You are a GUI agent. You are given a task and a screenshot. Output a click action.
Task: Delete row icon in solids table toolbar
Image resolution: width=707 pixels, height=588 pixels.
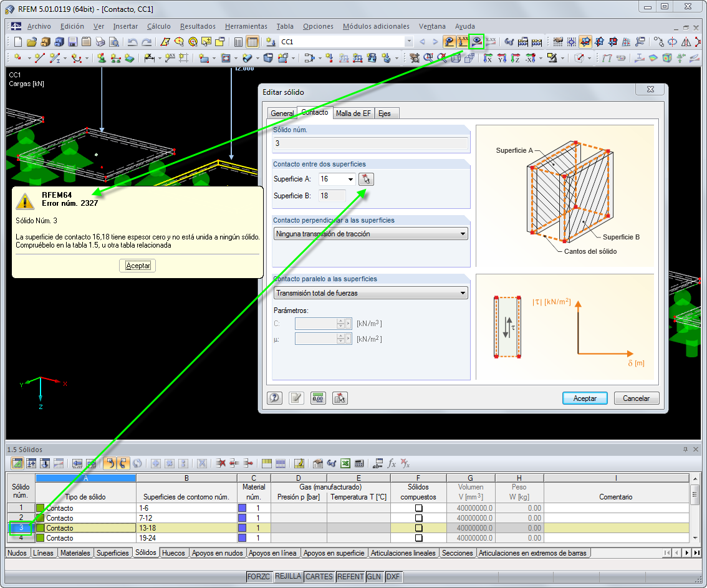pos(221,463)
